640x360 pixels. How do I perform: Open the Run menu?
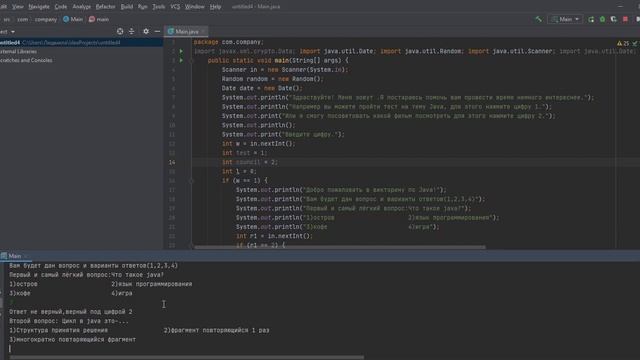point(143,7)
